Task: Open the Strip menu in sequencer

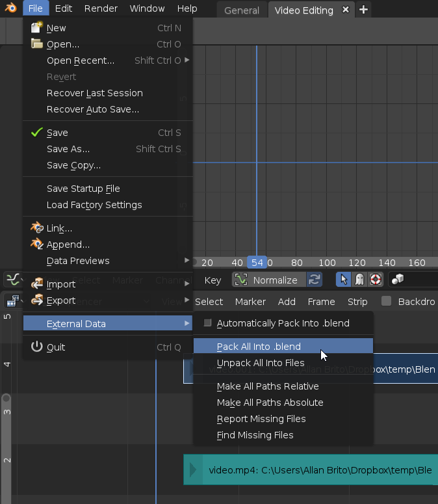Action: click(x=357, y=301)
